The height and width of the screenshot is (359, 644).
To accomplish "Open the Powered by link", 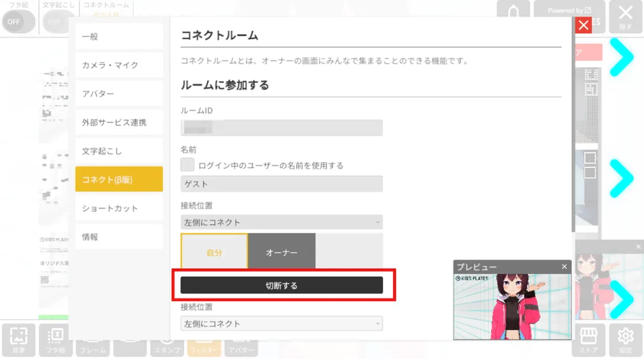I will tap(569, 10).
